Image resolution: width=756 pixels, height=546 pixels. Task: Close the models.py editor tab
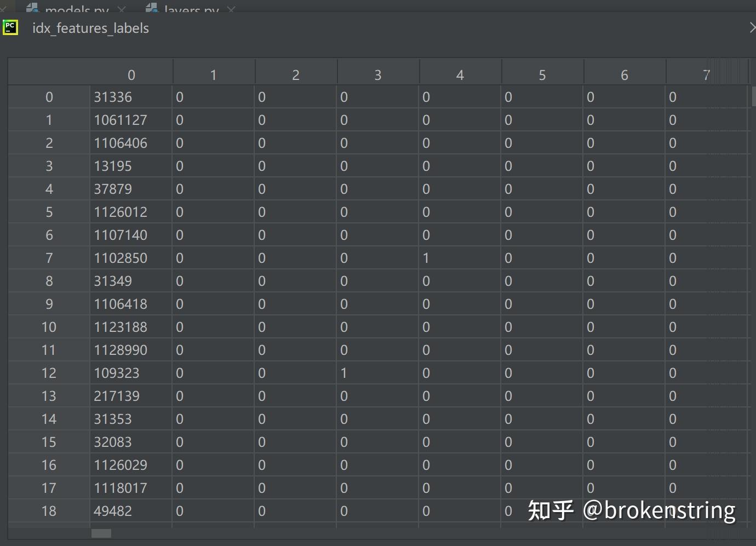(122, 9)
